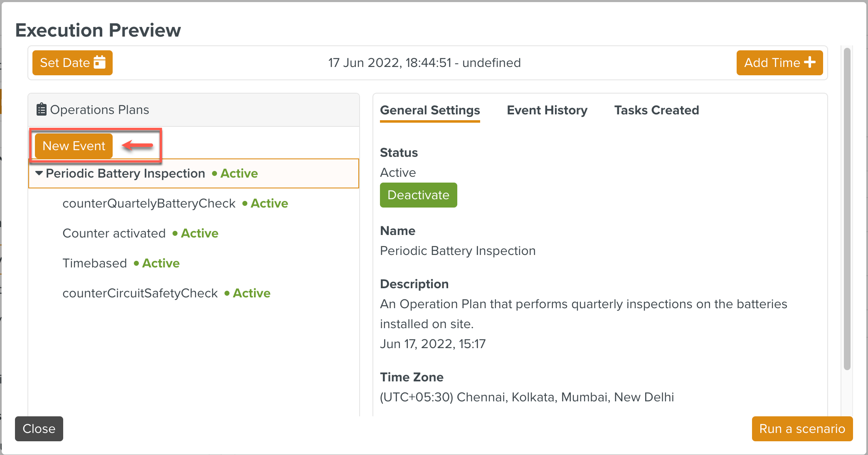Viewport: 868px width, 455px height.
Task: Deactivate the operations plan
Action: click(418, 195)
